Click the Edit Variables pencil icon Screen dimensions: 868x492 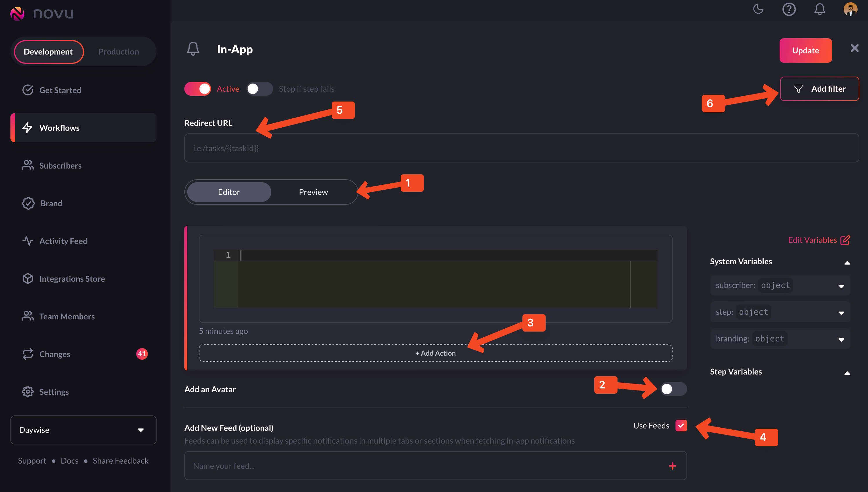[x=845, y=240]
